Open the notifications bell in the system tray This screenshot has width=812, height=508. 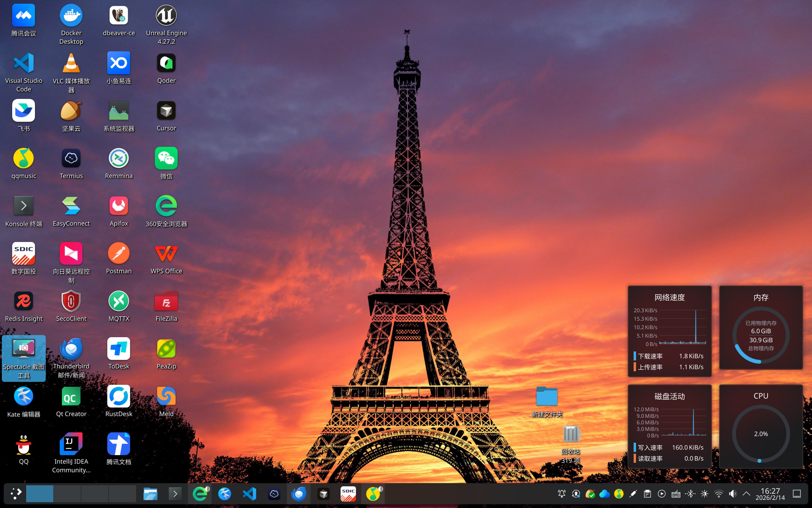click(562, 493)
